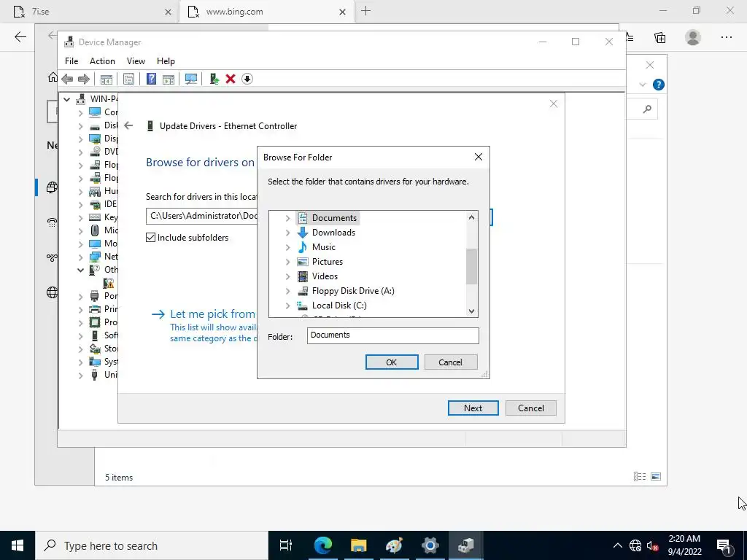Open File Explorer from the taskbar

click(x=358, y=545)
